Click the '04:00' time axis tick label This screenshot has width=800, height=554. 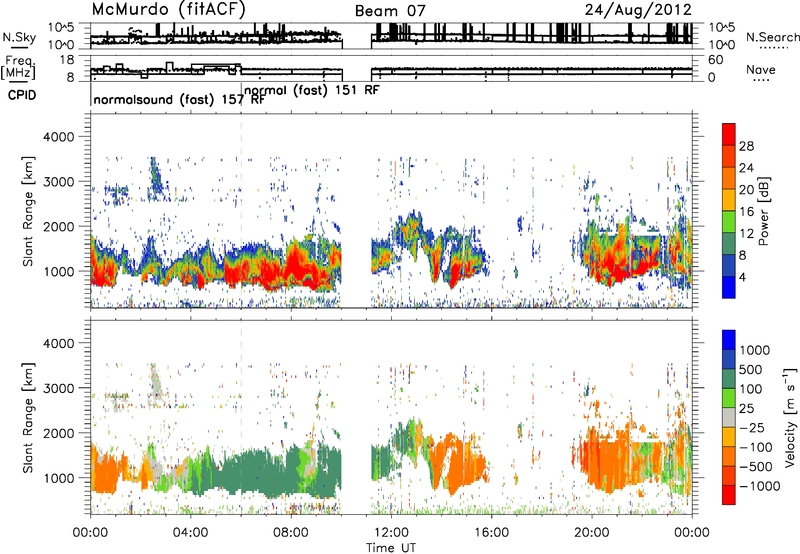pyautogui.click(x=190, y=532)
